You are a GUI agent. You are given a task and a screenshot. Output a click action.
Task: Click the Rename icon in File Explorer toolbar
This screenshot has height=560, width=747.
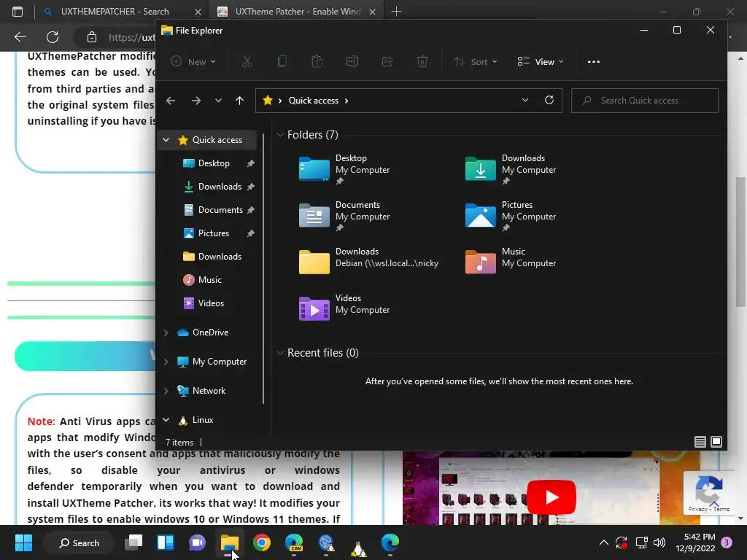(x=352, y=61)
